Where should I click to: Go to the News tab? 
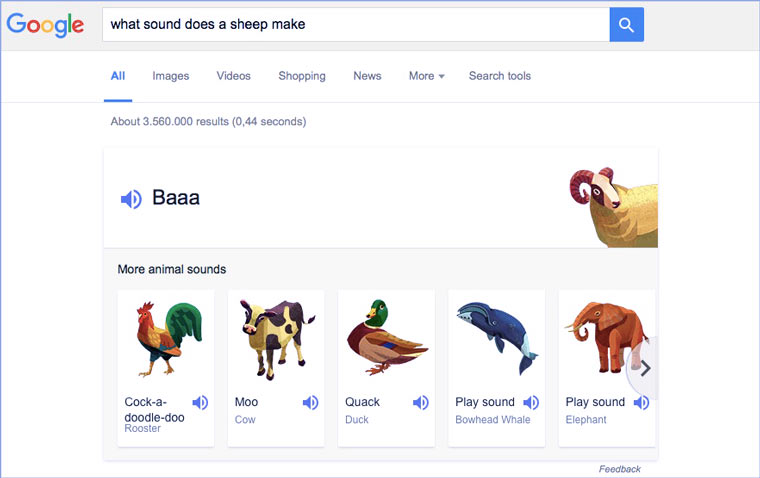367,76
